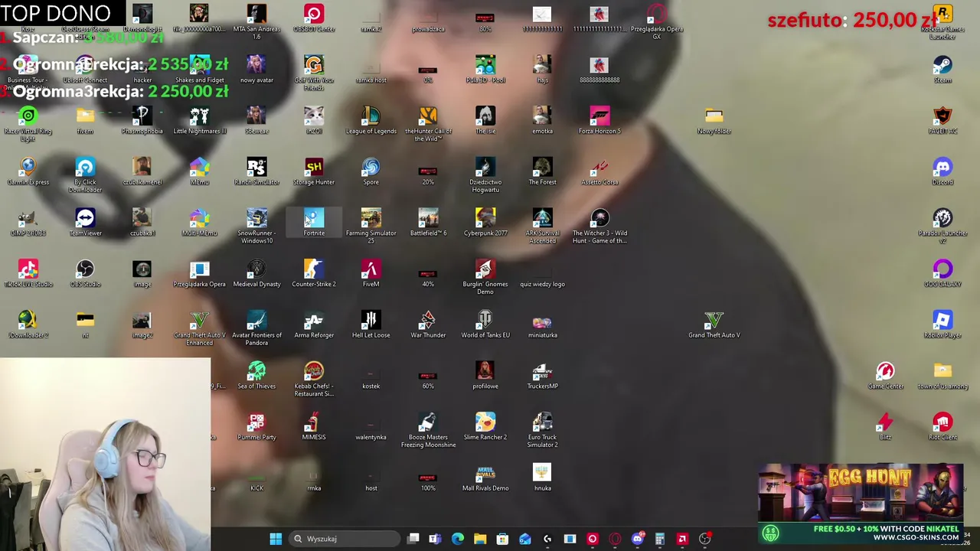Image resolution: width=980 pixels, height=551 pixels.
Task: Open World of Tanks EU icon
Action: click(485, 324)
